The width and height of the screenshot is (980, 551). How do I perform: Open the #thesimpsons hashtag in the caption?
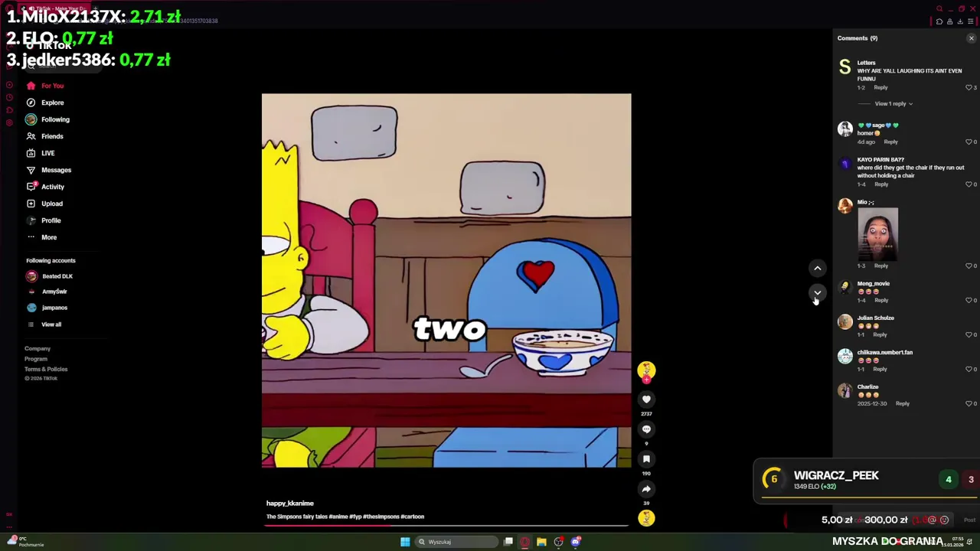(x=381, y=517)
